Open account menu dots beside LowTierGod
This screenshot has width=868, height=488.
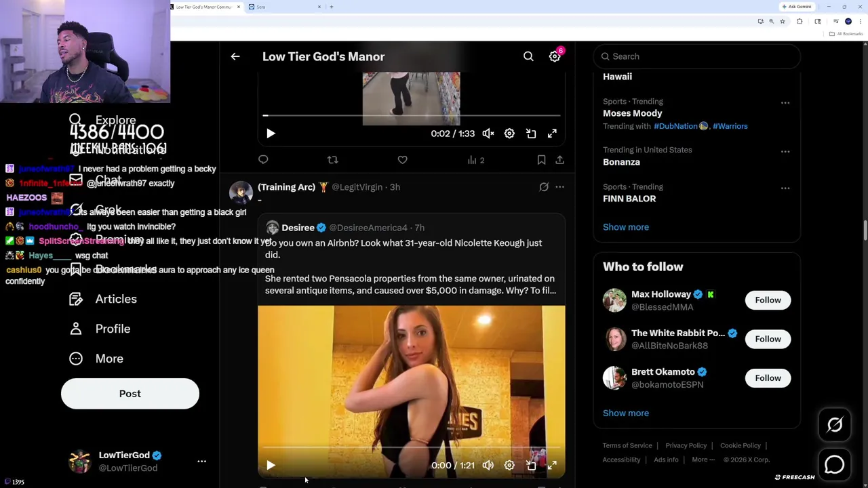tap(201, 462)
